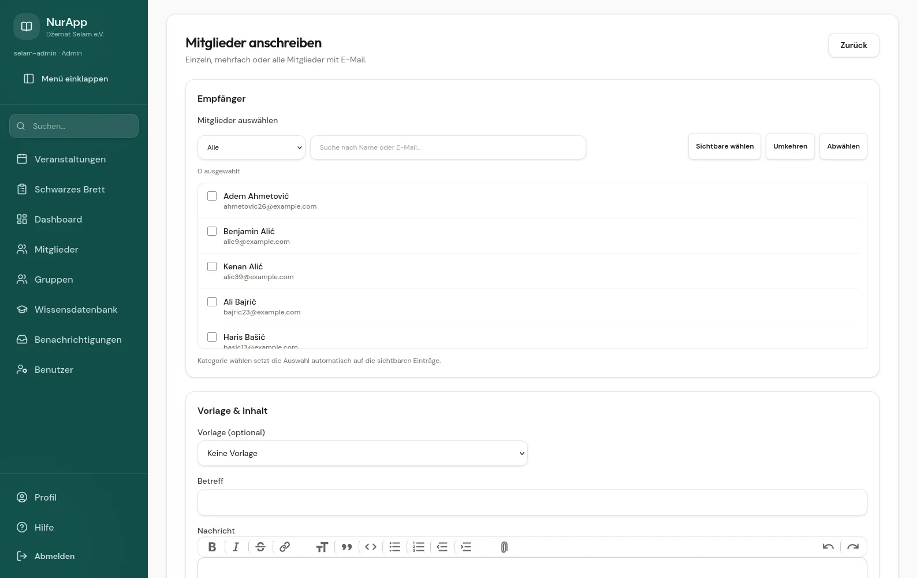The image size is (924, 578).
Task: Click the Wissensdatenbank graduation cap icon
Action: point(22,309)
